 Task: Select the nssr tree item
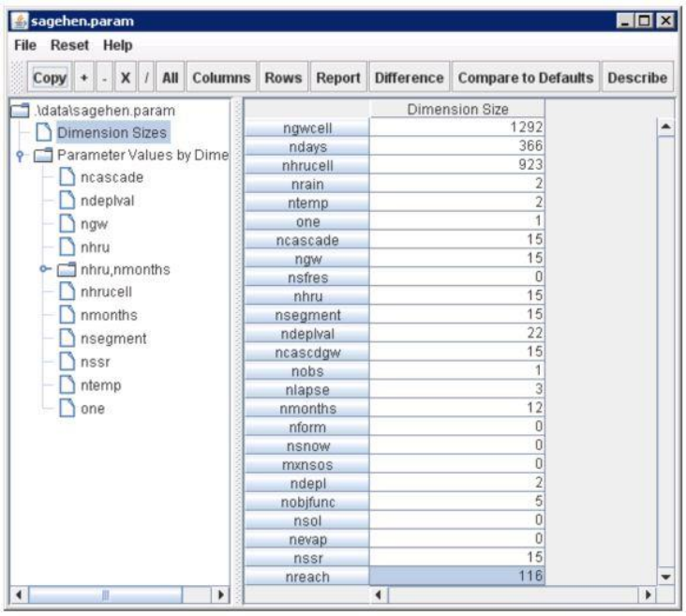coord(96,362)
